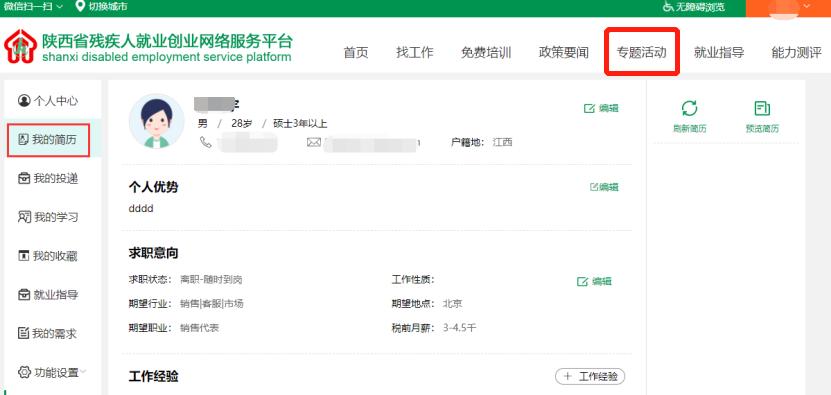Expand the 功能设置 chevron
Screen dimensions: 831x395
(83, 372)
